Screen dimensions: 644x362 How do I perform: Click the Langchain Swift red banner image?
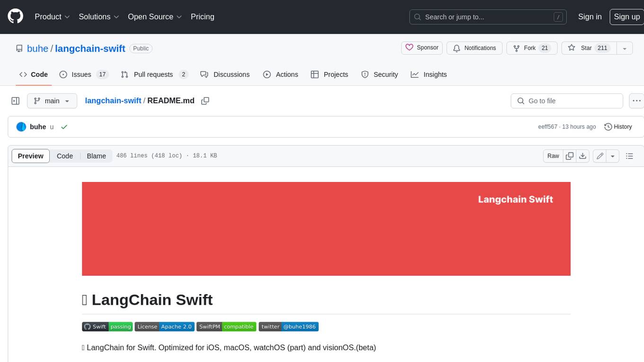pyautogui.click(x=326, y=229)
